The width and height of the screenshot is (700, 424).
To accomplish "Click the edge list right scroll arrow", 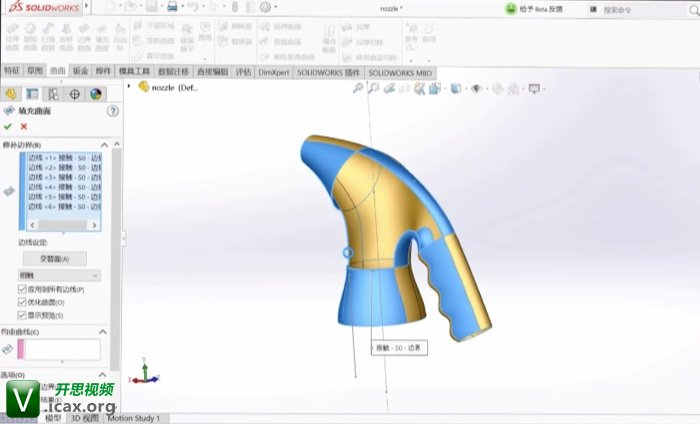I will pos(94,225).
